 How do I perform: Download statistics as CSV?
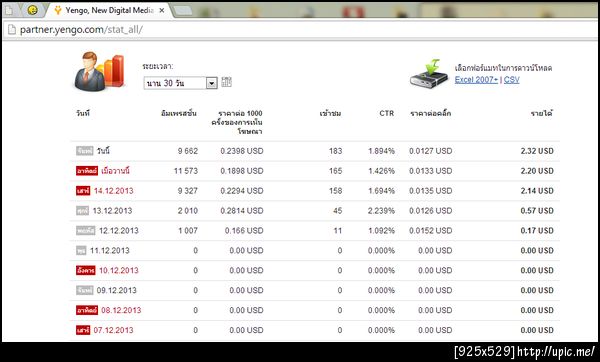512,80
